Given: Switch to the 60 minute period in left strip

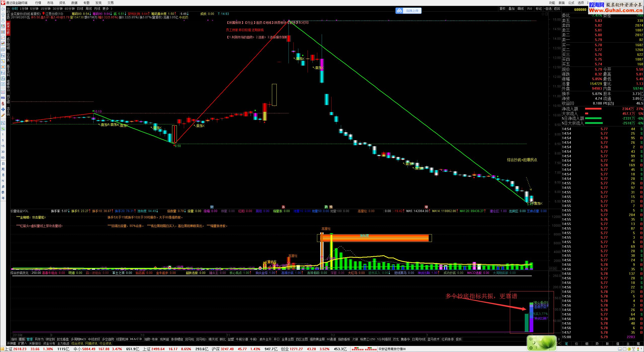Looking at the screenshot, I should (3, 158).
